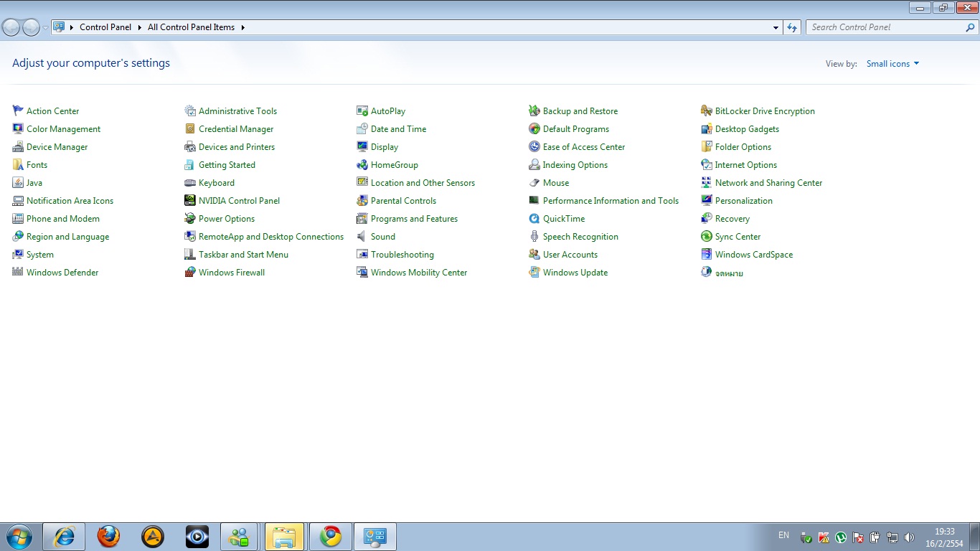Open the Action Center flag icon
The width and height of the screenshot is (980, 551).
[x=18, y=110]
